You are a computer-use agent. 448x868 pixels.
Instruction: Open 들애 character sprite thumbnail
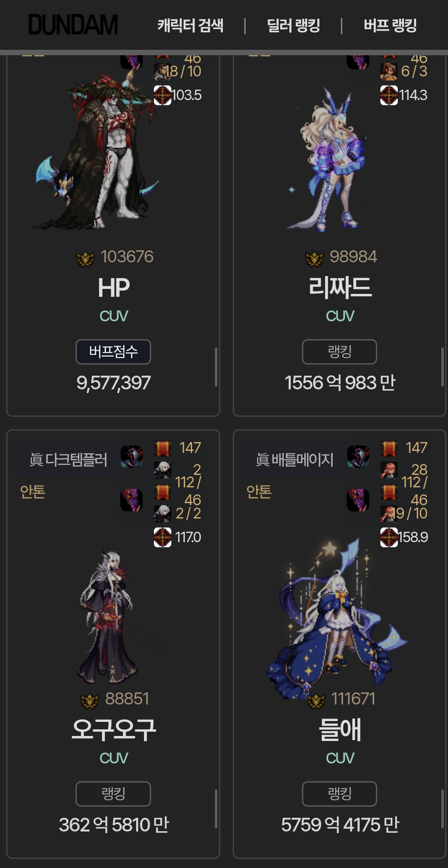tap(336, 619)
